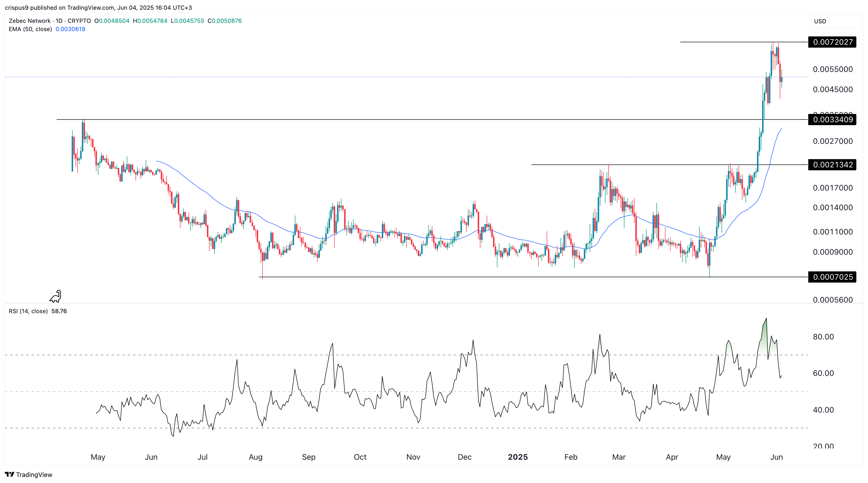Screen dimensions: 868x483
Task: Click the high price H0.0054784
Action: click(150, 21)
